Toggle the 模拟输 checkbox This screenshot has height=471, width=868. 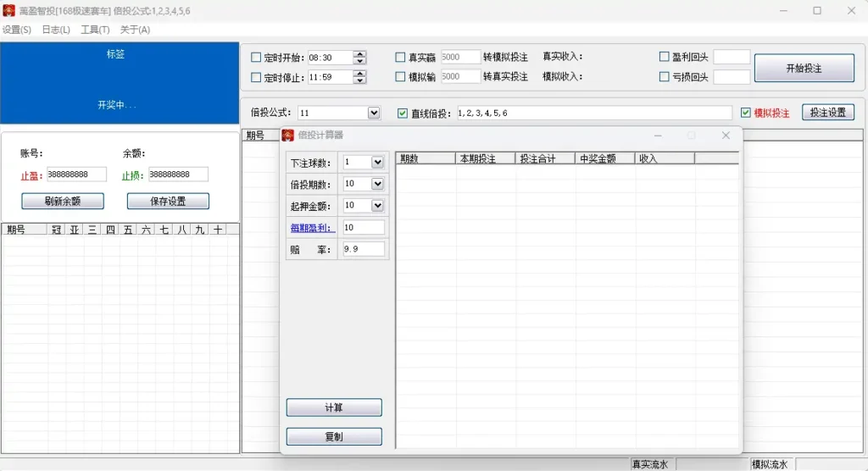point(400,77)
